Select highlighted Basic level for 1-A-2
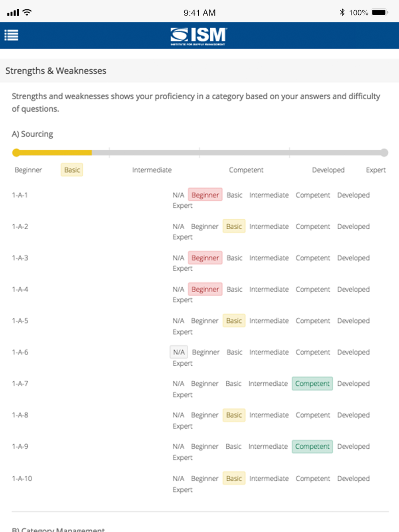Screen dimensions: 399x532 coord(234,227)
